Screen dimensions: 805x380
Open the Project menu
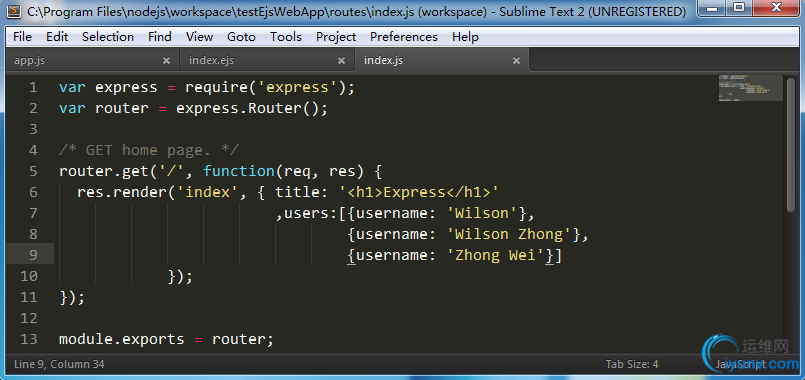click(336, 37)
